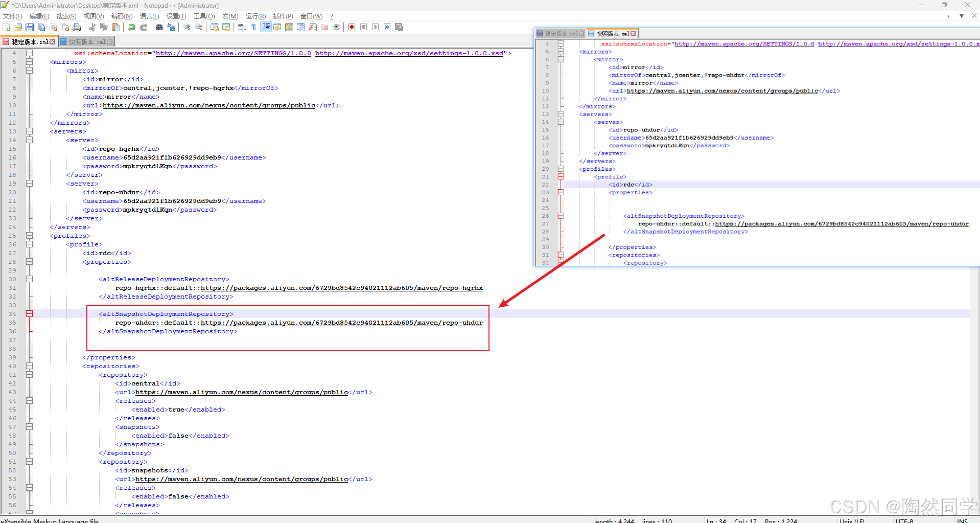980x523 pixels.
Task: Open the Document List panel icon
Action: pos(301,27)
